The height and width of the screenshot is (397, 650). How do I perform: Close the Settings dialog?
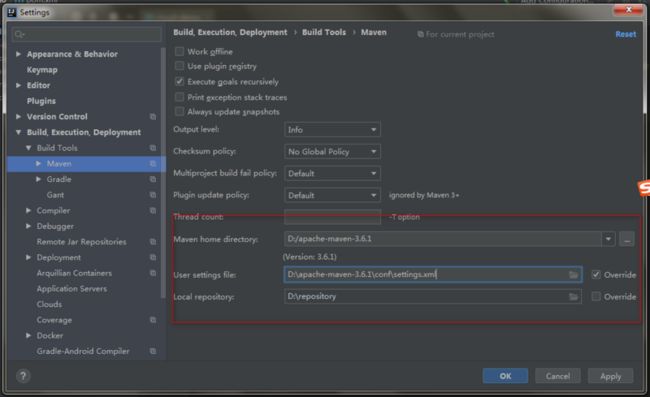628,10
